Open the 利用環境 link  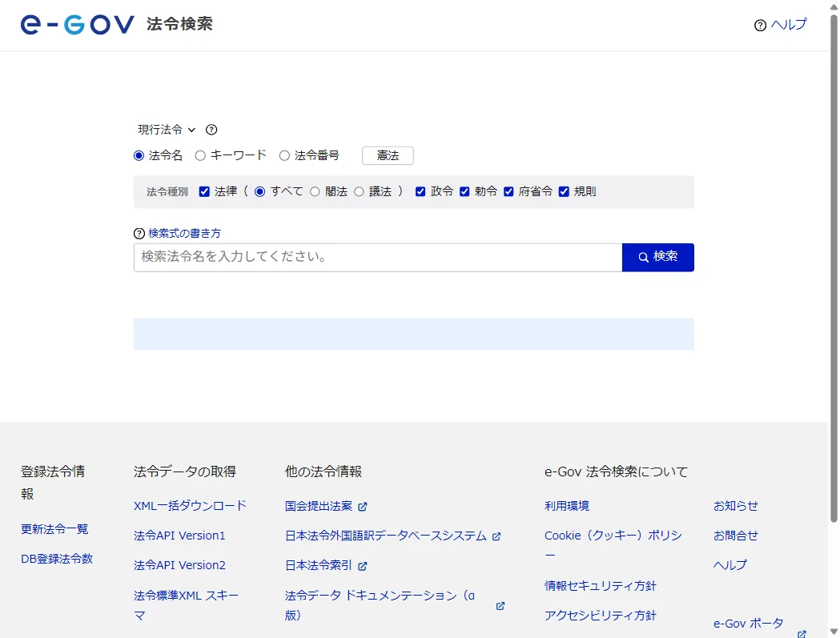(x=567, y=506)
